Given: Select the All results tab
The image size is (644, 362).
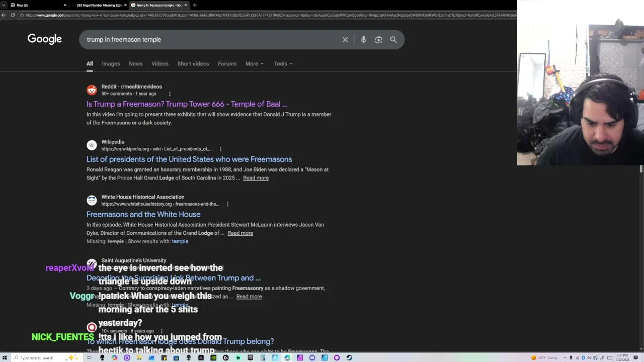Looking at the screenshot, I should point(90,64).
